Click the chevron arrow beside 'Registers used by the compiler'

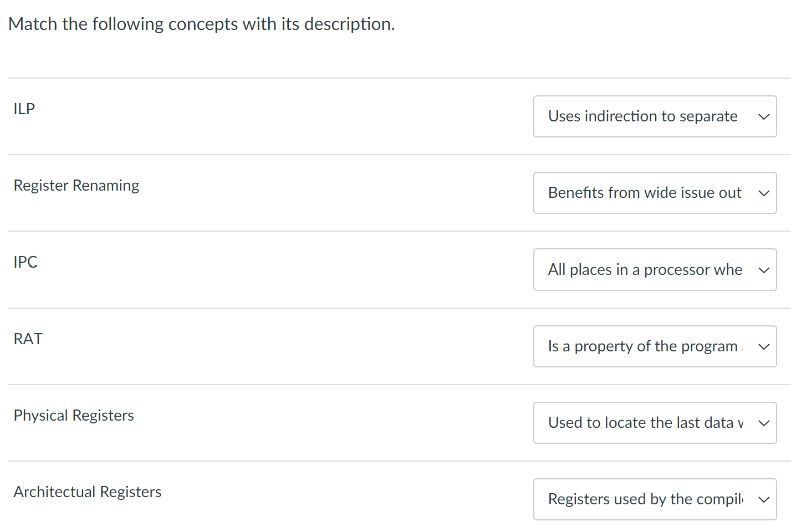click(x=764, y=500)
